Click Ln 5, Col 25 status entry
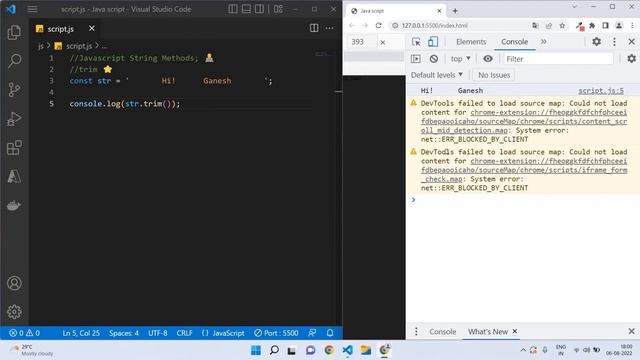Screen dimensions: 640x360 [x=81, y=333]
